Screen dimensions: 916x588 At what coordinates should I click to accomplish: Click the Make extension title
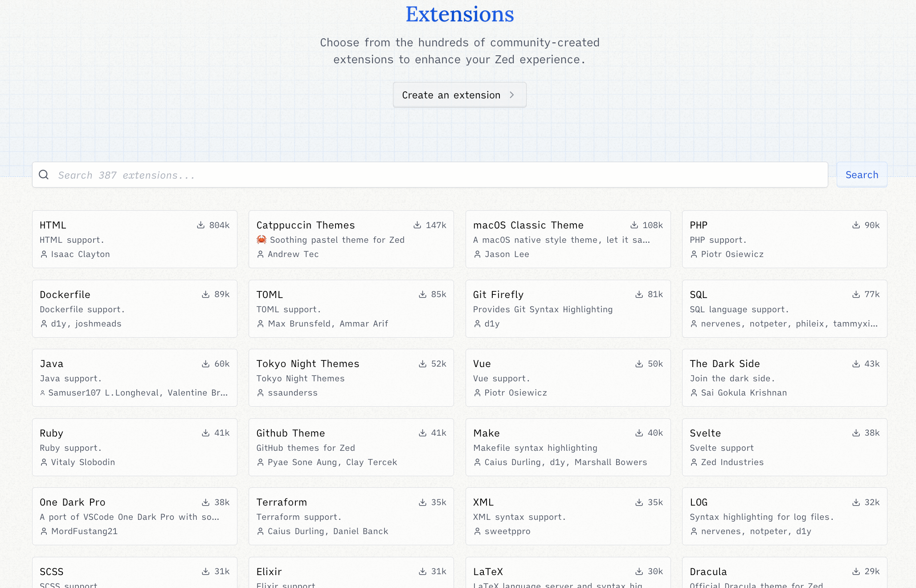click(x=487, y=433)
